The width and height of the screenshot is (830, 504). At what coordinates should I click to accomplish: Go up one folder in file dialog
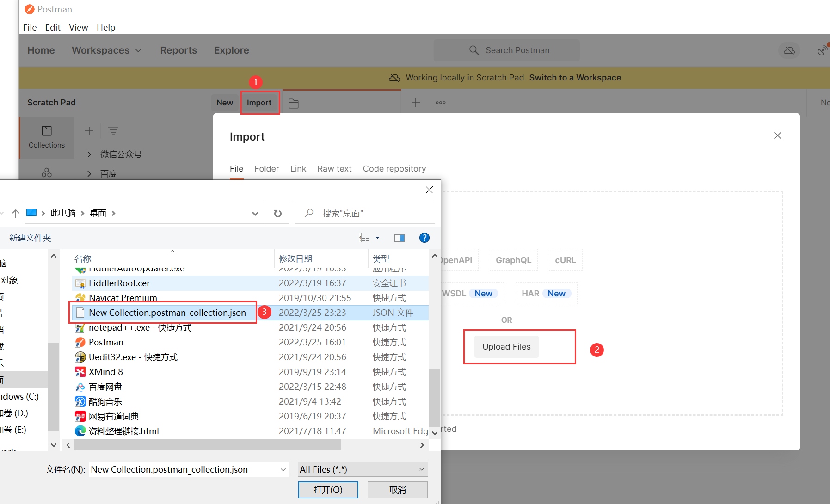[16, 213]
